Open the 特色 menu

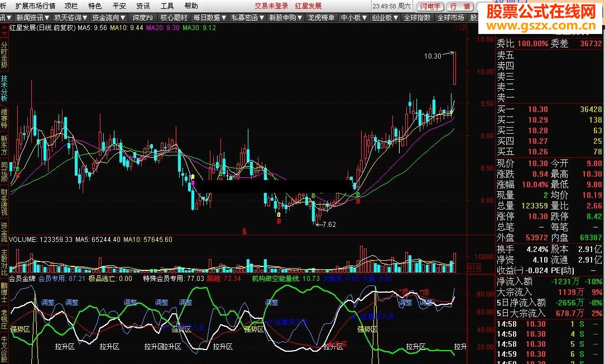95,6
